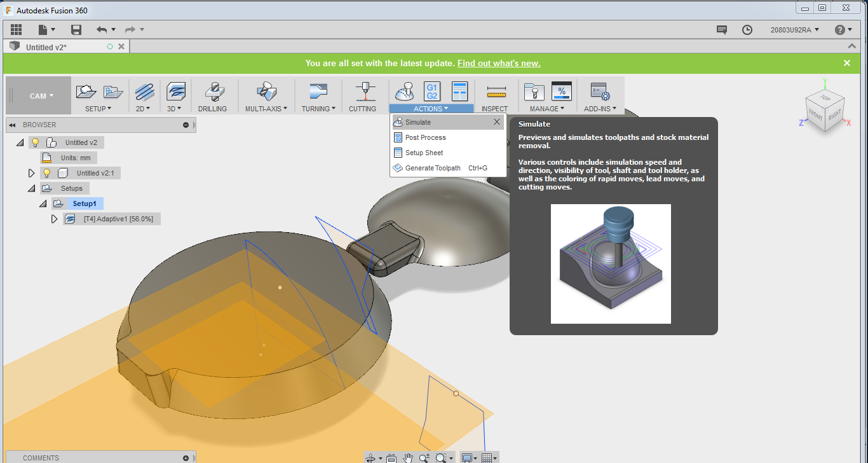This screenshot has height=463, width=868.
Task: Toggle visibility lightbulb for Untitled v2:1
Action: [46, 173]
